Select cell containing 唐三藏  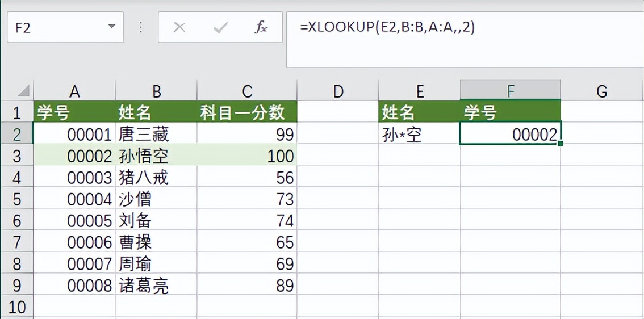click(x=156, y=133)
